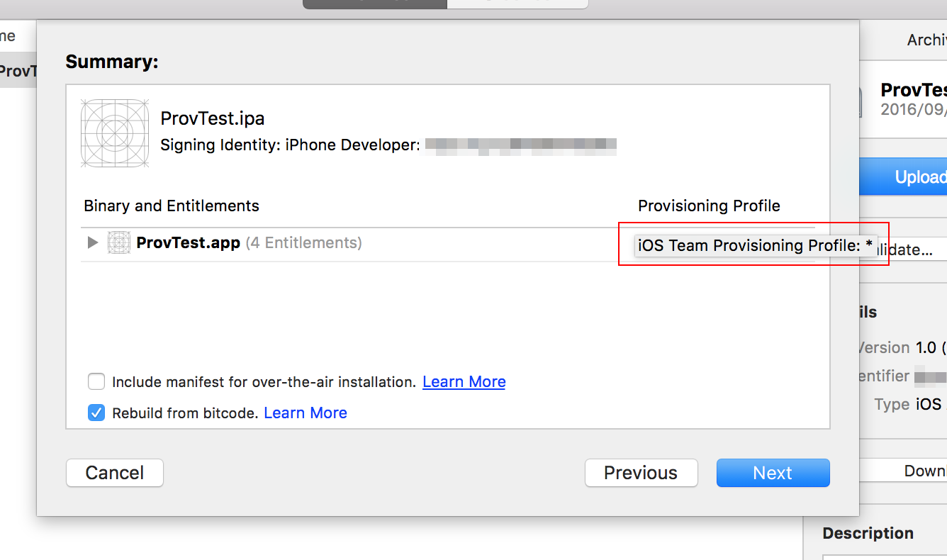Click the large ProvTest.ipa placeholder app icon
Screen dimensions: 947x560
point(116,133)
